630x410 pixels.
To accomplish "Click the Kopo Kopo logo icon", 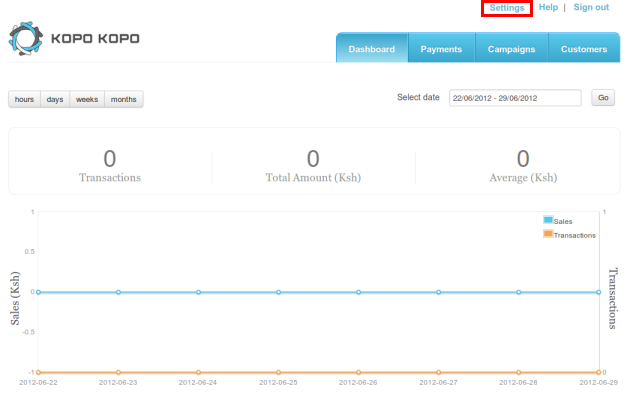I will 26,40.
